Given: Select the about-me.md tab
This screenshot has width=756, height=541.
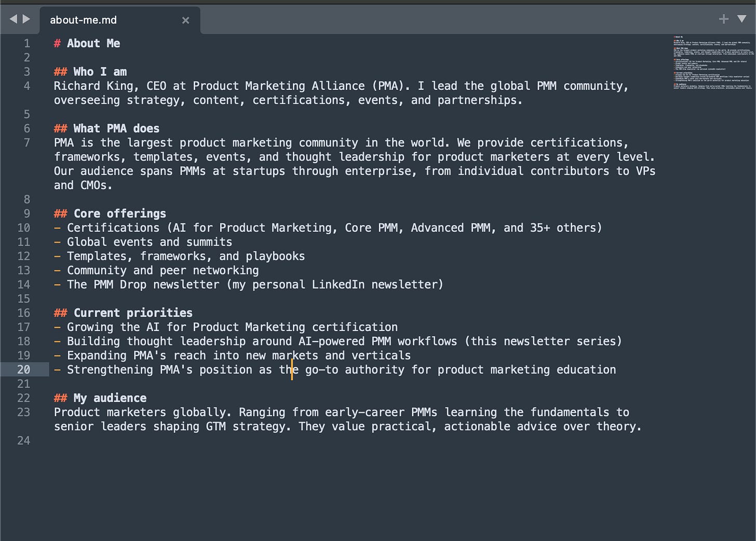Looking at the screenshot, I should [x=120, y=20].
